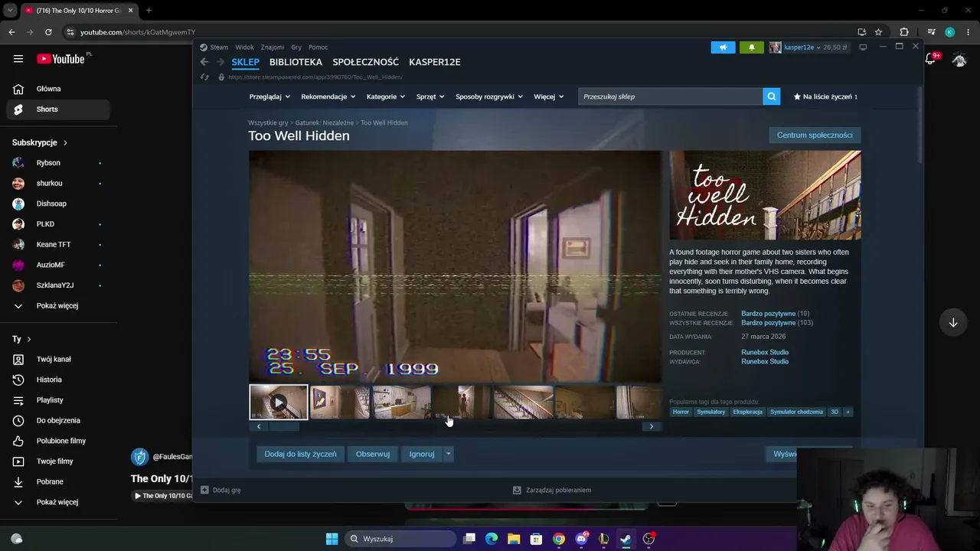Open Chrome tab search dropdown arrow
Image resolution: width=980 pixels, height=551 pixels.
tap(10, 10)
